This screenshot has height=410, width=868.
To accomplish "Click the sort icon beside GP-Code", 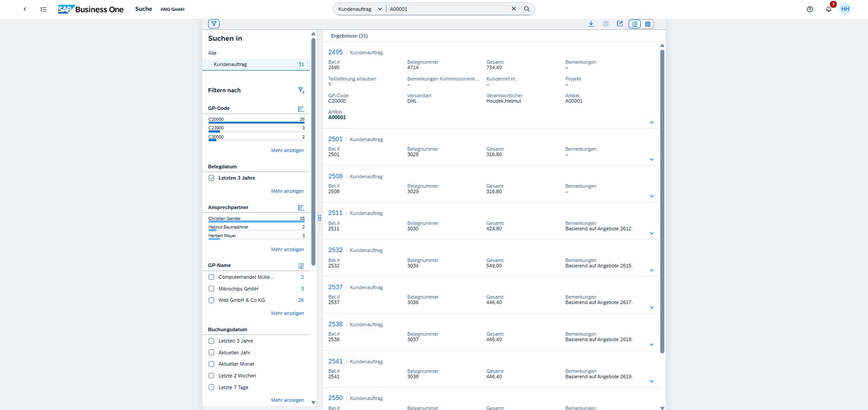I will (301, 109).
